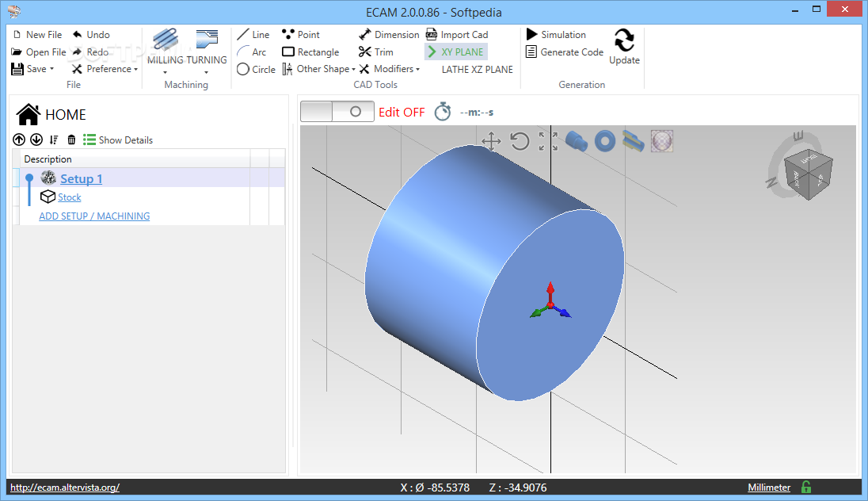This screenshot has width=868, height=501.
Task: Open a file with Open File
Action: click(x=38, y=52)
